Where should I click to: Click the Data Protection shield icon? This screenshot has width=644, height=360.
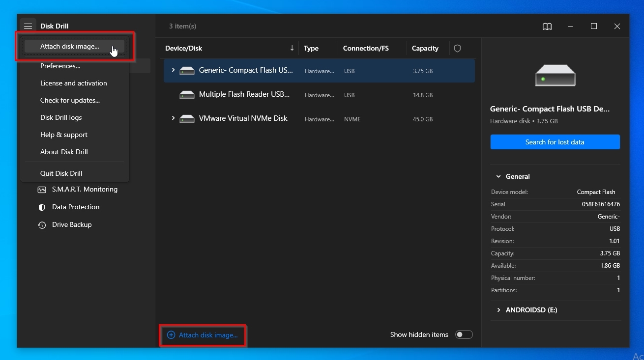click(x=42, y=207)
